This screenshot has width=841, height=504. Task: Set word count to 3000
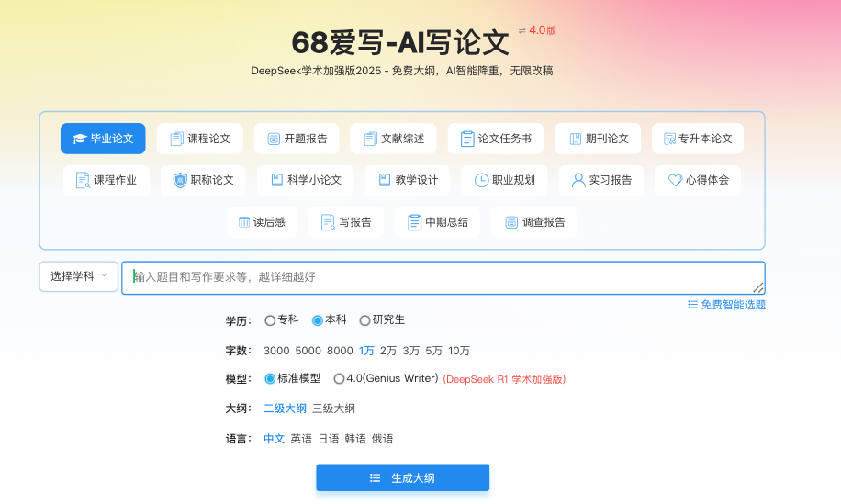tap(276, 351)
